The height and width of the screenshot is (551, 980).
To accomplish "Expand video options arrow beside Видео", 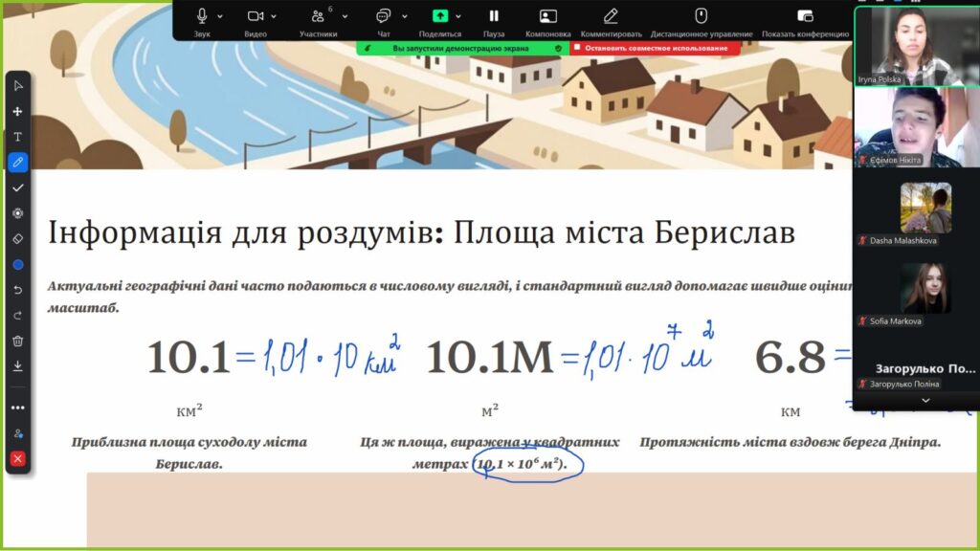I will (x=274, y=16).
